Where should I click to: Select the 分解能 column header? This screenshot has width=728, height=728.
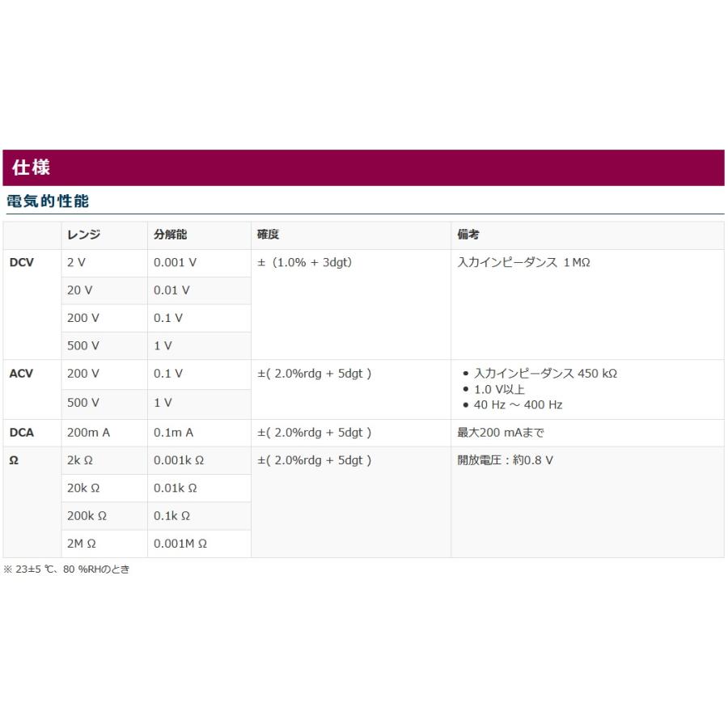tap(171, 235)
